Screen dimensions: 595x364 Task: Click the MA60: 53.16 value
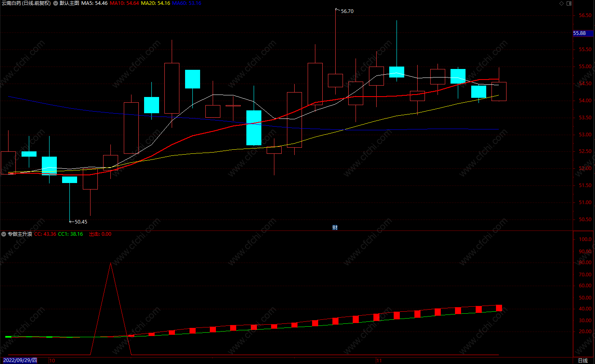click(x=187, y=3)
